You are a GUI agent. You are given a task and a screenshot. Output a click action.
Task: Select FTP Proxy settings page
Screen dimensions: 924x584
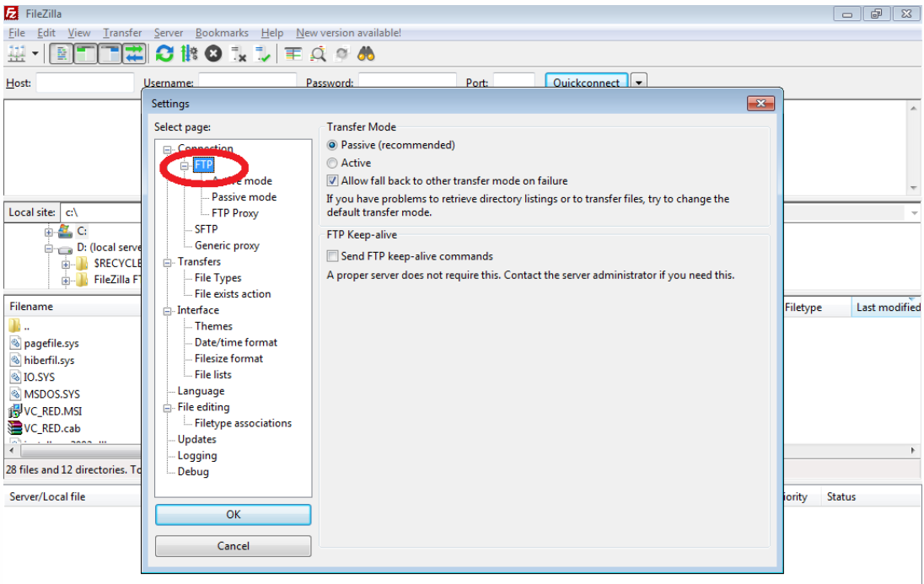[x=235, y=213]
